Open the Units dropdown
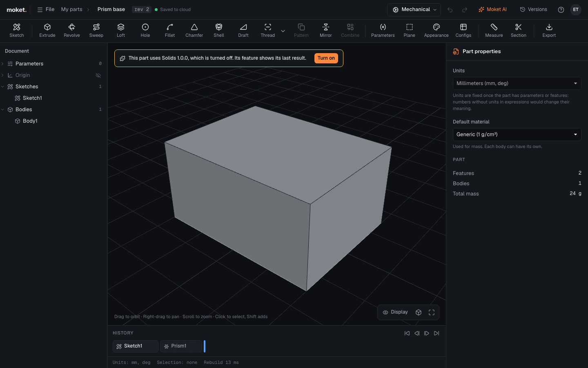The image size is (588, 368). click(517, 83)
